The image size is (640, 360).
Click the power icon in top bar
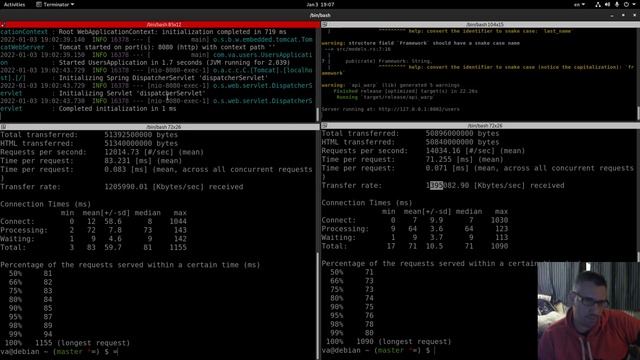626,4
